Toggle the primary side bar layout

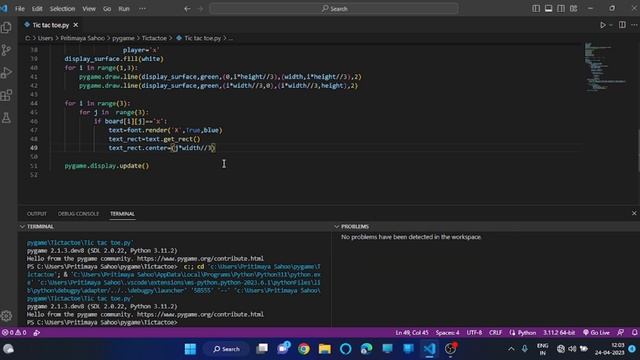click(536, 9)
